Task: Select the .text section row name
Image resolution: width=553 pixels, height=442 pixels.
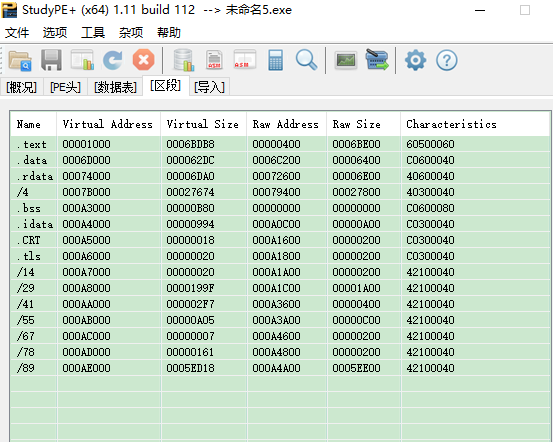Action: coord(32,144)
